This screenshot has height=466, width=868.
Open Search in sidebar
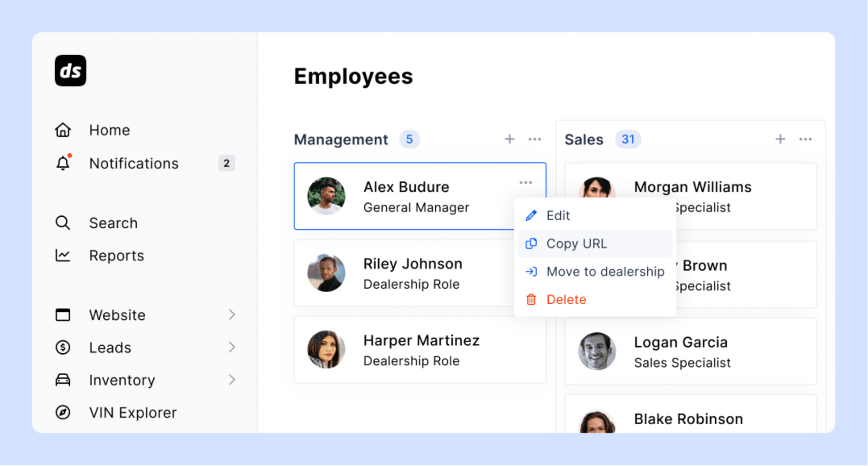tap(113, 223)
